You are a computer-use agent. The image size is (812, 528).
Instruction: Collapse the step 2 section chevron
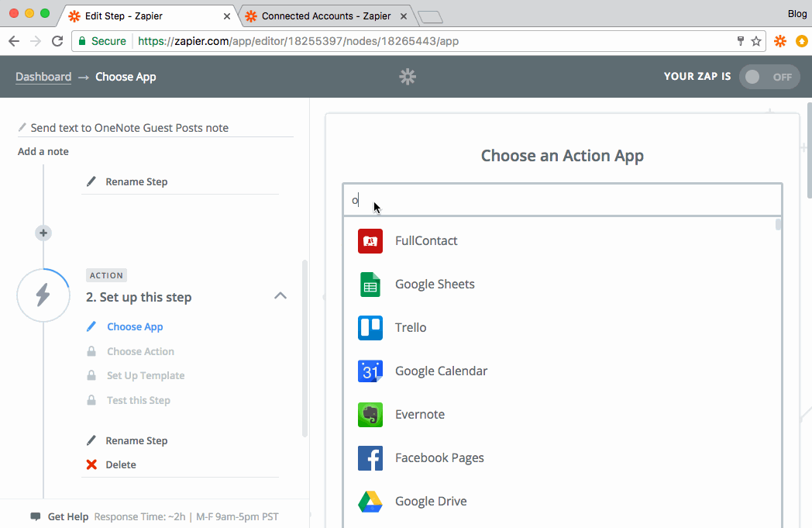[x=280, y=296]
